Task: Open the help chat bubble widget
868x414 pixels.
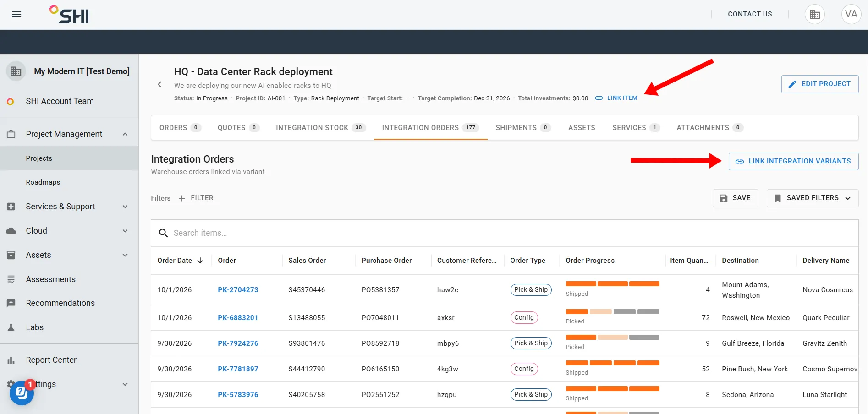Action: pyautogui.click(x=22, y=392)
